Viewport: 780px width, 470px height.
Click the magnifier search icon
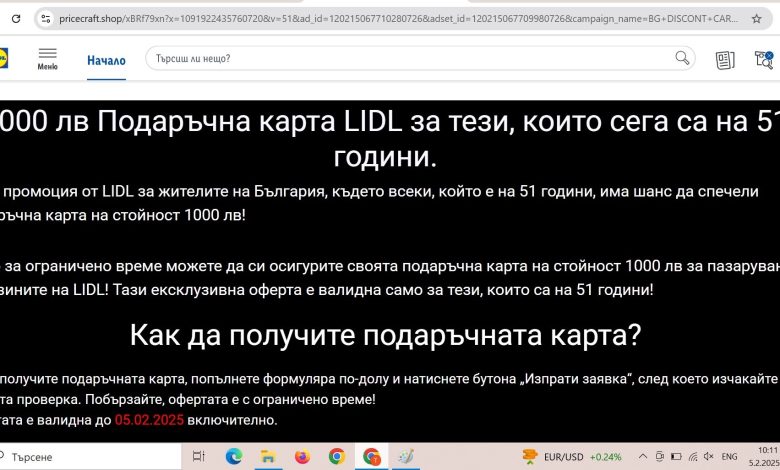coord(682,58)
